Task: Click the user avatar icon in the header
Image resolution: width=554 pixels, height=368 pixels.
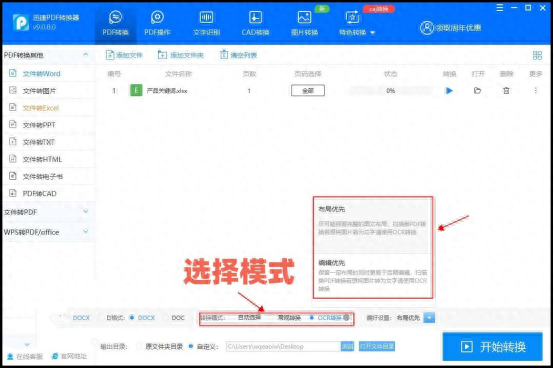Action: (x=426, y=28)
